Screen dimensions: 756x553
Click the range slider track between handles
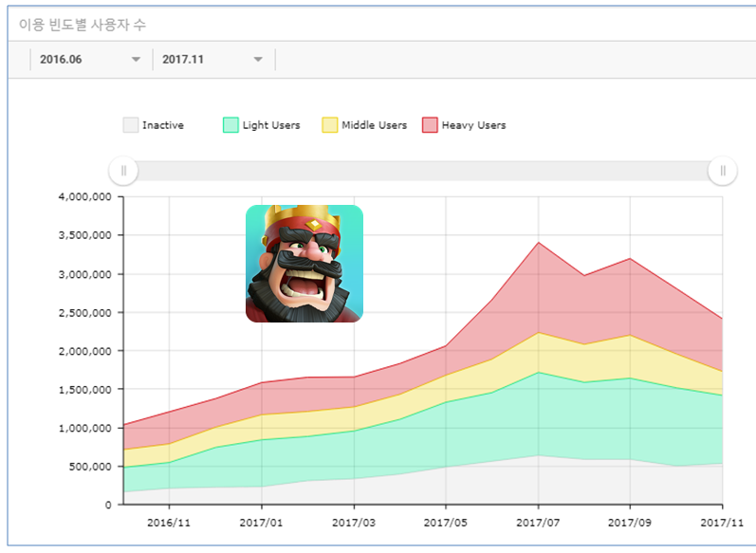click(423, 171)
